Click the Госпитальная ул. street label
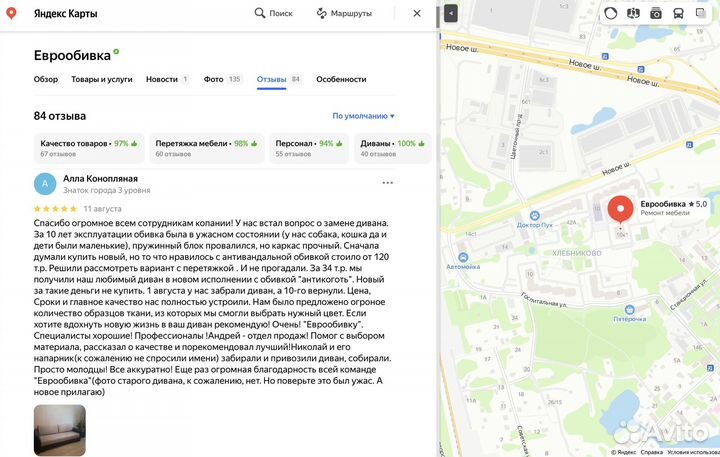Viewport: 720px width, 457px height. click(x=544, y=299)
